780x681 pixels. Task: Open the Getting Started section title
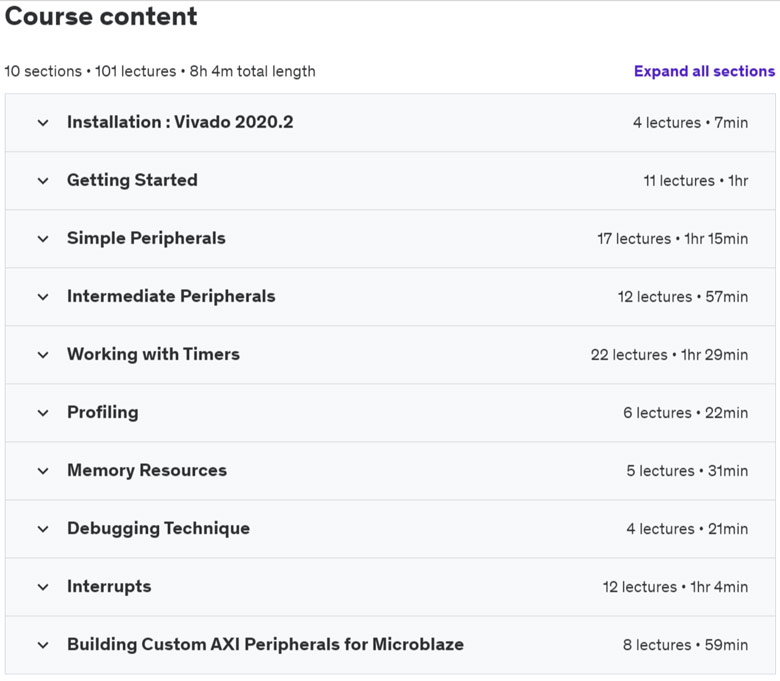132,180
